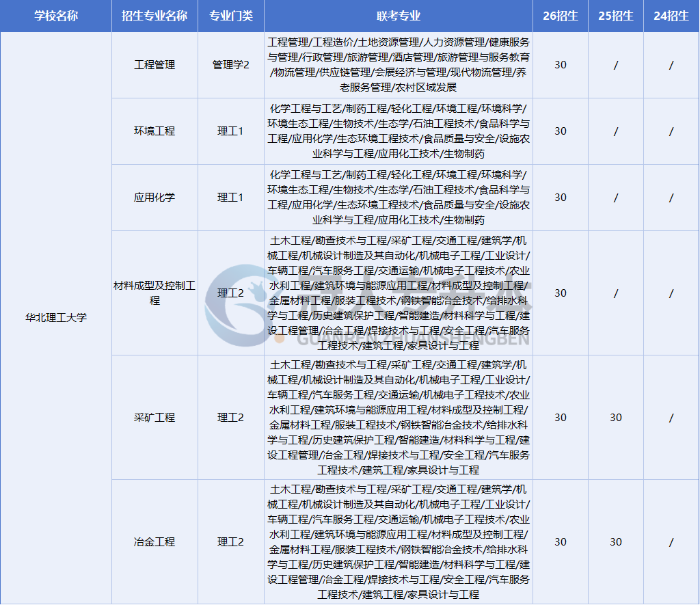This screenshot has width=700, height=605.
Task: Click the 25招生 column header
Action: coord(615,16)
